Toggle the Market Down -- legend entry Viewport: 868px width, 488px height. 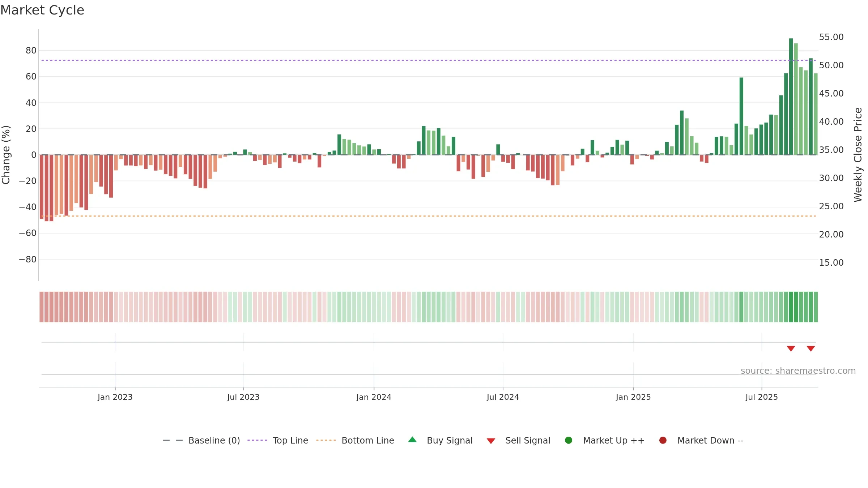click(x=701, y=440)
